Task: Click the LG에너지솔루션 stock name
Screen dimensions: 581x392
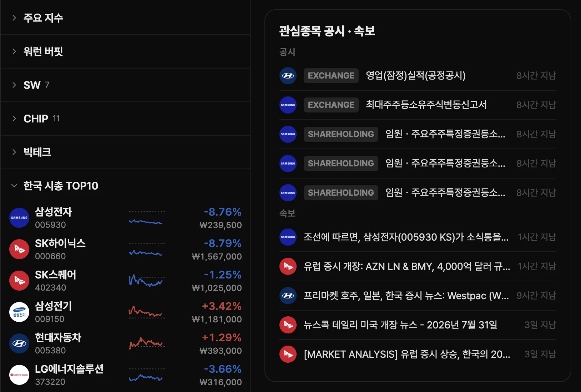Action: tap(69, 369)
